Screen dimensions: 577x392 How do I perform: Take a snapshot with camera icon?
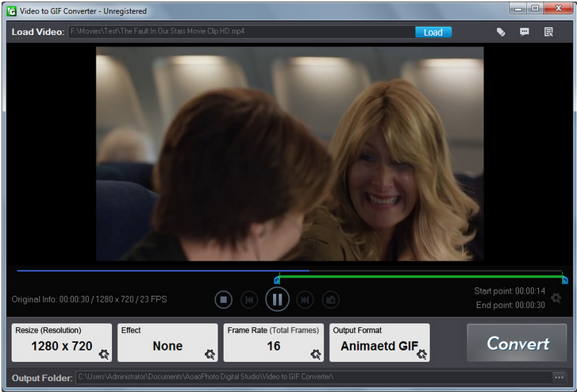coord(330,300)
